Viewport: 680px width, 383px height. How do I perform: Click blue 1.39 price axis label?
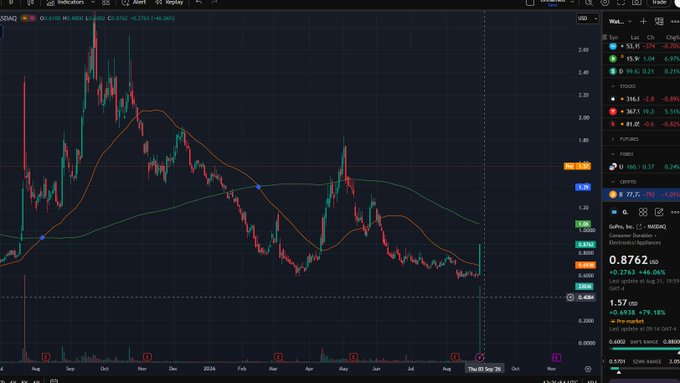click(x=583, y=187)
